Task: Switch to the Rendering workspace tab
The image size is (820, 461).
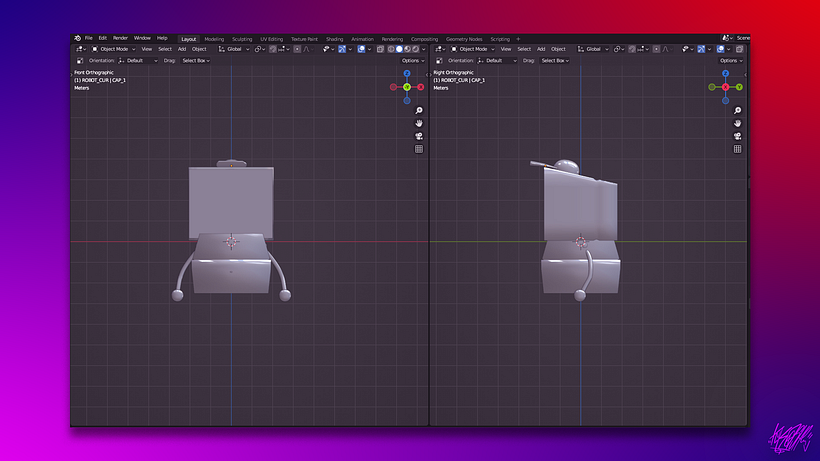Action: [392, 39]
